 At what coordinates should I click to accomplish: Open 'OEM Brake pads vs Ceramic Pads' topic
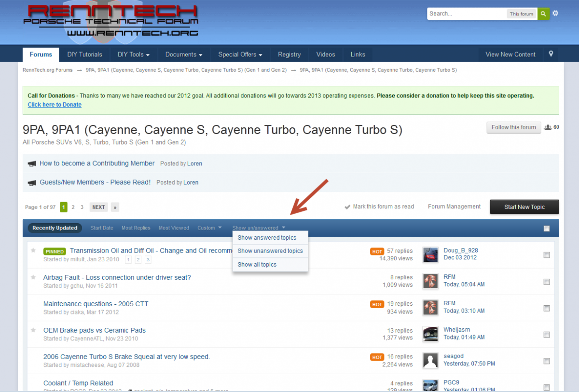(95, 330)
